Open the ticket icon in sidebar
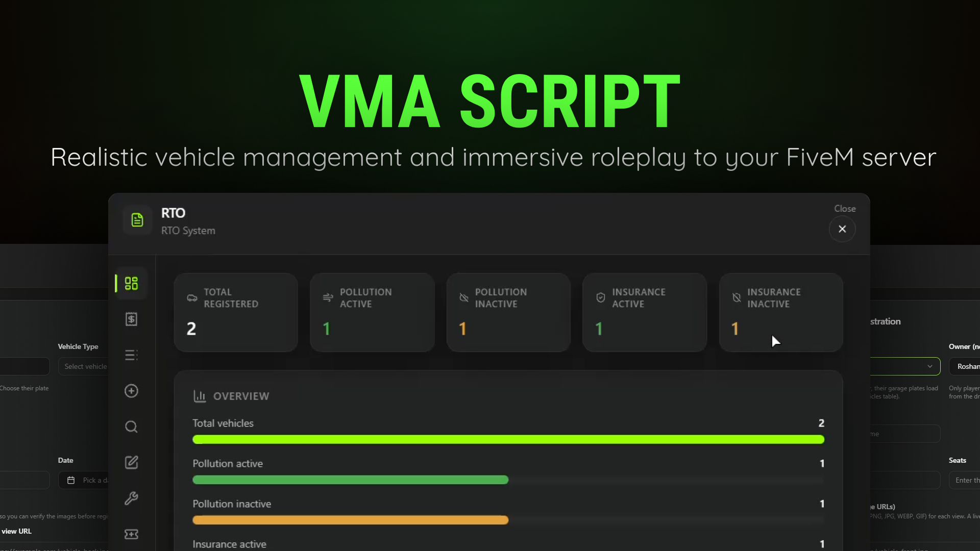Screen dimensions: 980x551 pos(131,534)
